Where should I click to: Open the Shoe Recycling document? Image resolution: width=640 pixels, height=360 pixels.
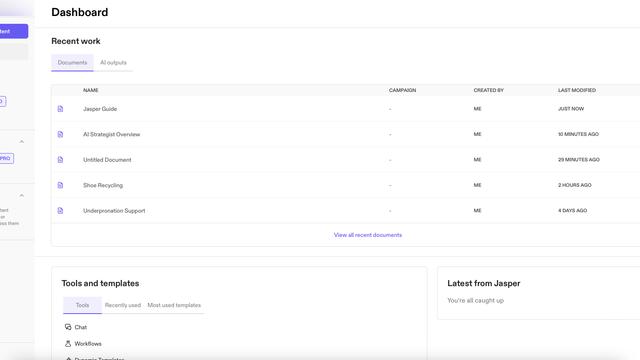click(103, 185)
